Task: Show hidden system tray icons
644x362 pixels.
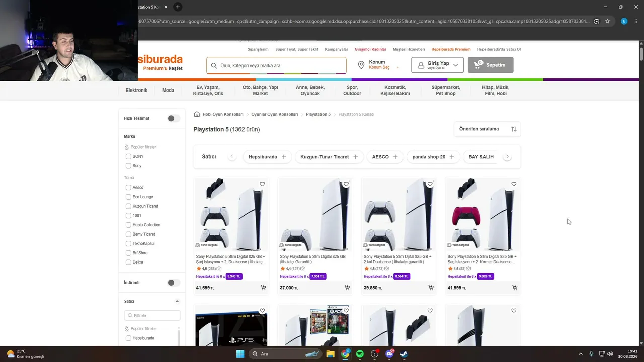Action: [580, 354]
